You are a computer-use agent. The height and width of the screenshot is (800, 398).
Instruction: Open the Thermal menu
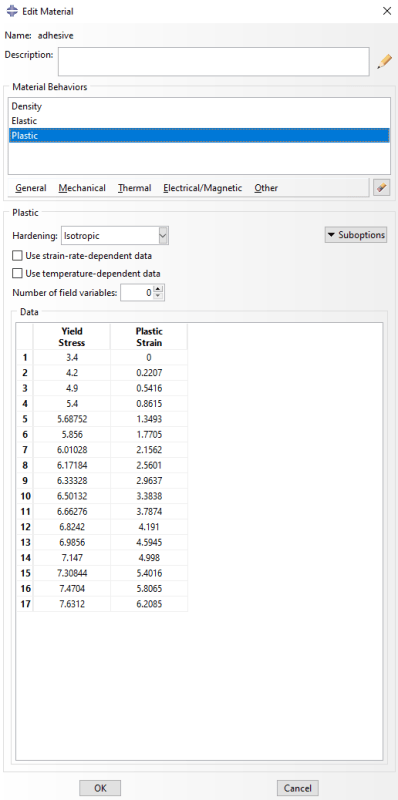tap(134, 188)
